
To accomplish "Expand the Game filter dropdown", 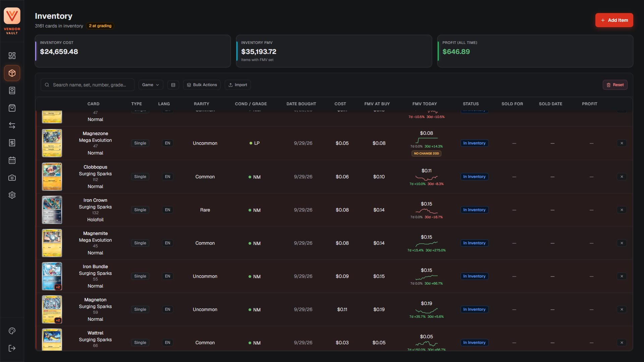I will pos(151,85).
